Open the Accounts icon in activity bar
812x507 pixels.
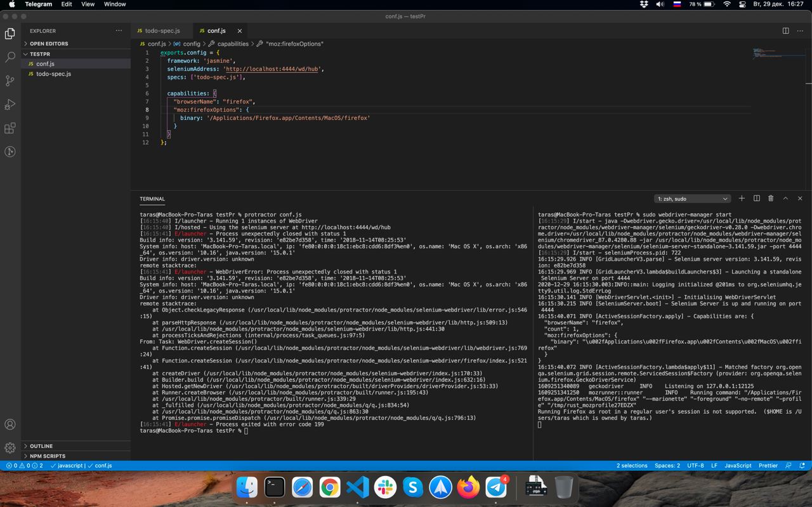10,425
